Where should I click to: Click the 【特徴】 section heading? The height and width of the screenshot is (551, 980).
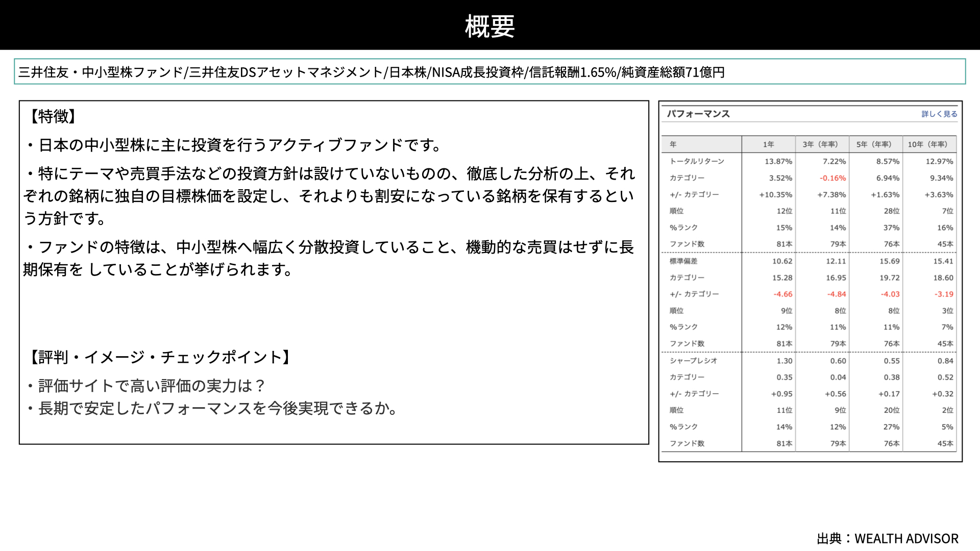pyautogui.click(x=53, y=116)
